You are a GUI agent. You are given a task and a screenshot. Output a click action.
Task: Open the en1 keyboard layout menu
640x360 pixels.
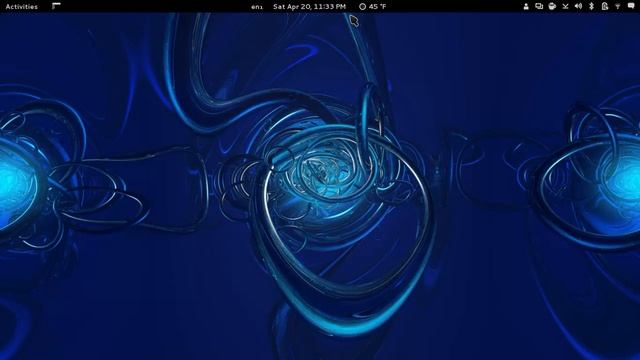[257, 7]
